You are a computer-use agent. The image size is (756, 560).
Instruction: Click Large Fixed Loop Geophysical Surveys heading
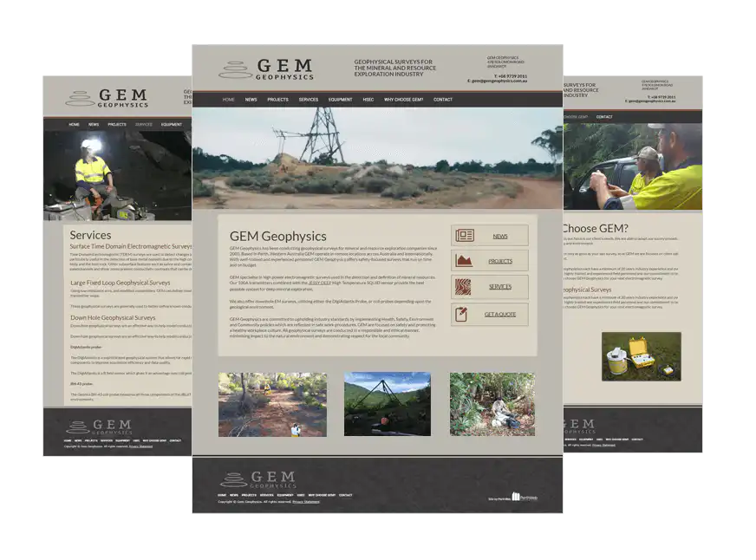coord(120,283)
